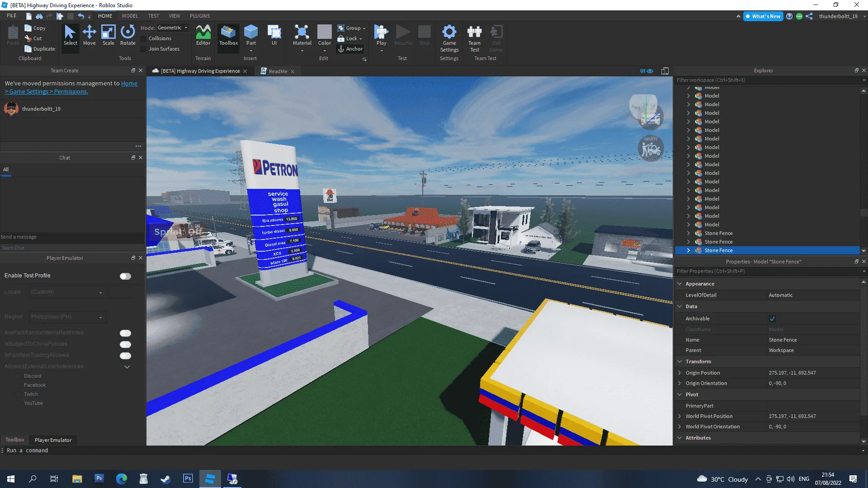Image resolution: width=868 pixels, height=488 pixels.
Task: Toggle IsSubjectToChinaPolicies switch
Action: point(125,344)
